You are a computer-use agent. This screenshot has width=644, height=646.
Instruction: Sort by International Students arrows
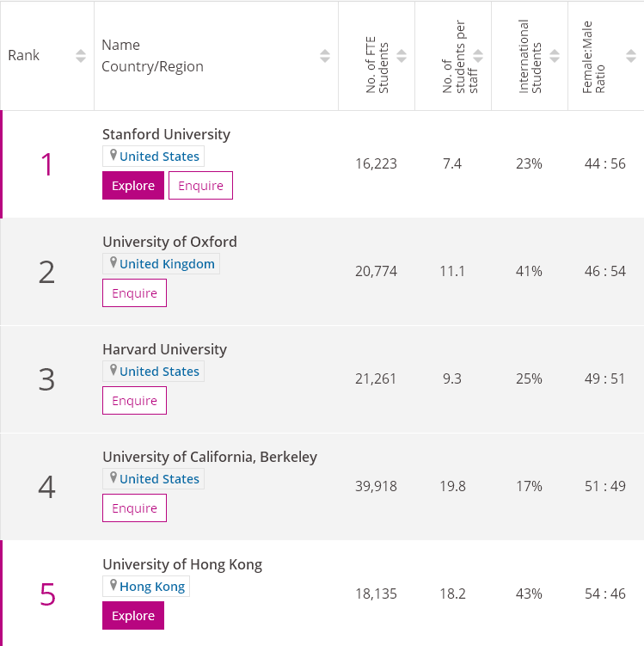555,56
